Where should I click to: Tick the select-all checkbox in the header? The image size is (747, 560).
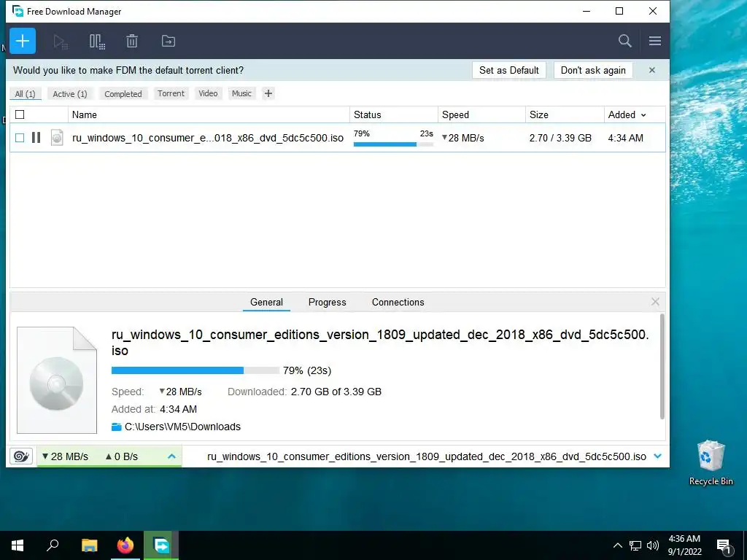click(20, 114)
